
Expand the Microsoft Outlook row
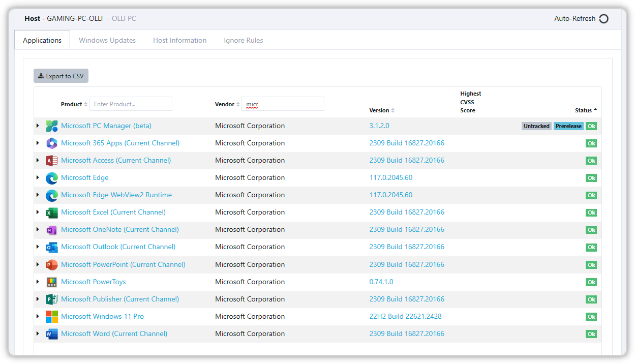(38, 247)
